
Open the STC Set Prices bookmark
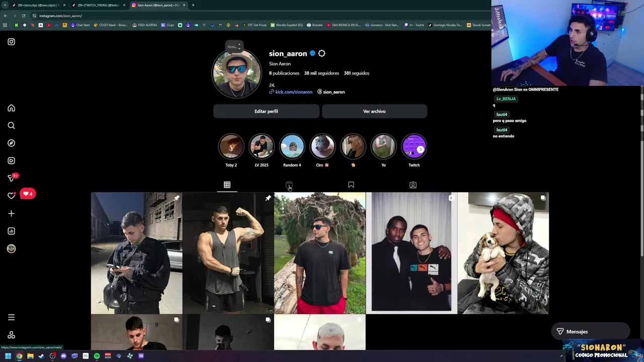pos(255,25)
